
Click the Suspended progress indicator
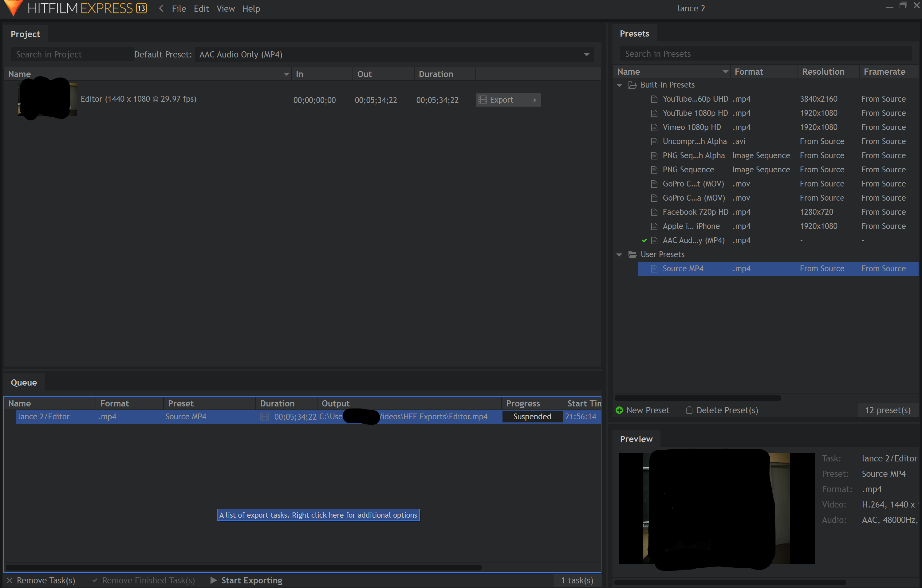point(532,417)
